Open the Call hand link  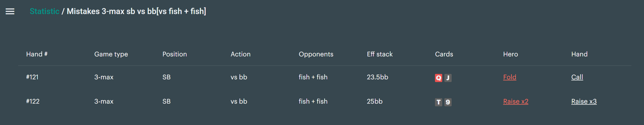pos(577,77)
